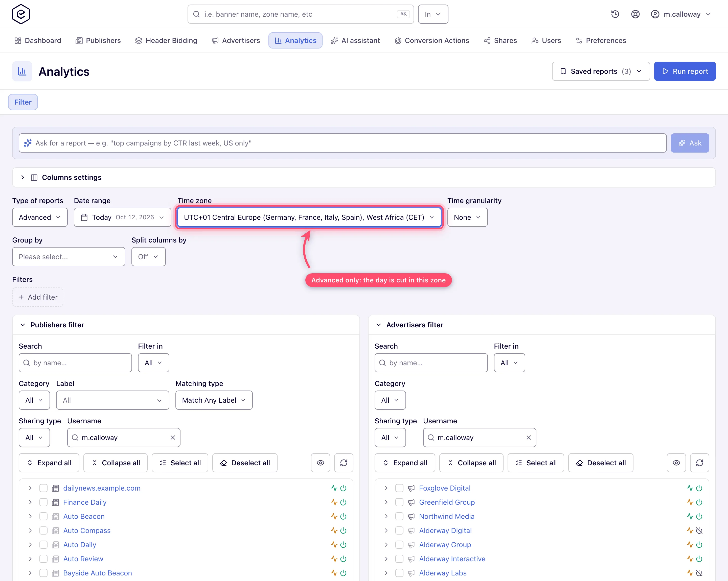
Task: Click the Add filter button
Action: pos(38,297)
